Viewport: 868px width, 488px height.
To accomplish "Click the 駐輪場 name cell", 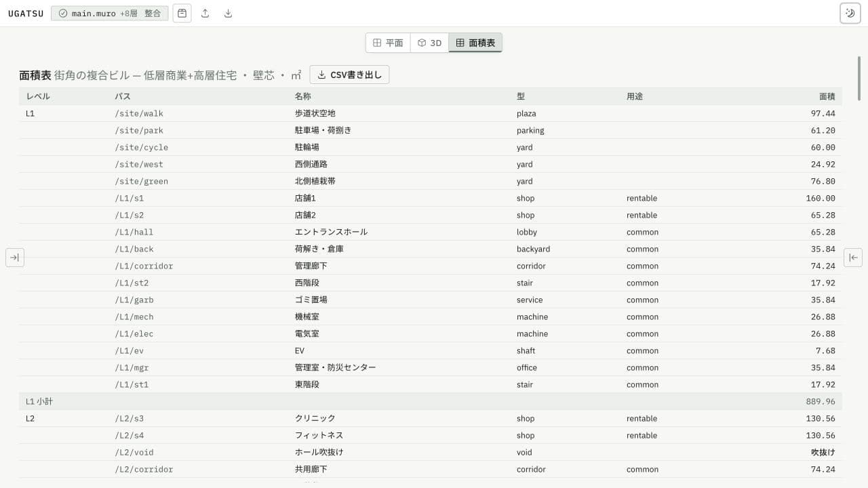I will pos(307,147).
